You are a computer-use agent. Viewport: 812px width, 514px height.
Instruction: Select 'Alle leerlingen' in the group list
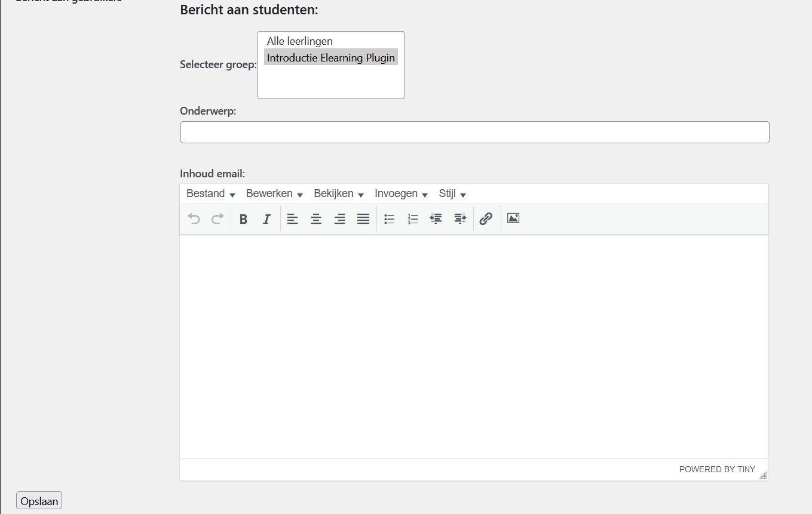(x=300, y=41)
